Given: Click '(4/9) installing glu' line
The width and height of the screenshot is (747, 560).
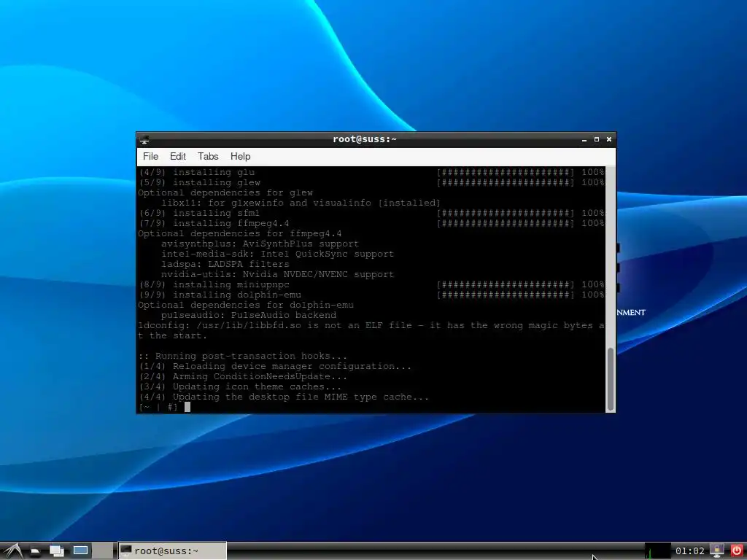Looking at the screenshot, I should pyautogui.click(x=196, y=172).
